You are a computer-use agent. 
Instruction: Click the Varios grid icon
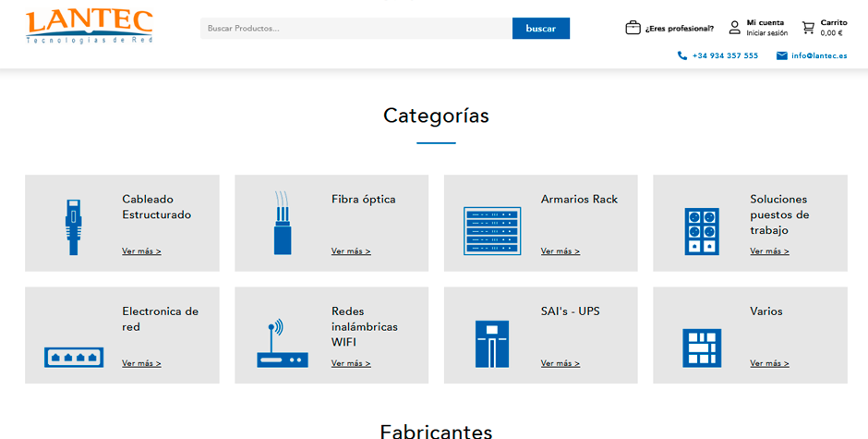(702, 348)
